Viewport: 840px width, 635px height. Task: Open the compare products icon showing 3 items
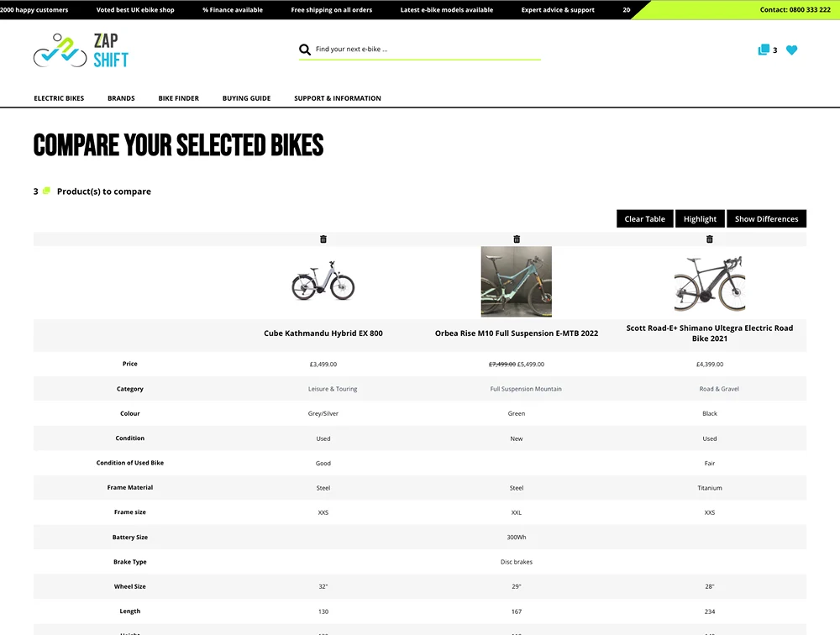click(764, 50)
